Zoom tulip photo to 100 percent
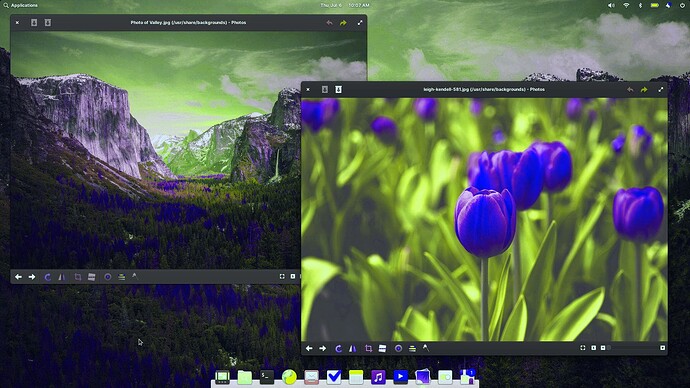 593,348
